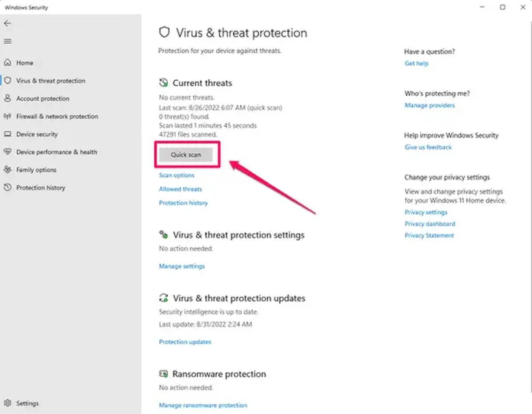Viewport: 532px width, 414px height.
Task: Open the Scan options link
Action: pyautogui.click(x=176, y=175)
